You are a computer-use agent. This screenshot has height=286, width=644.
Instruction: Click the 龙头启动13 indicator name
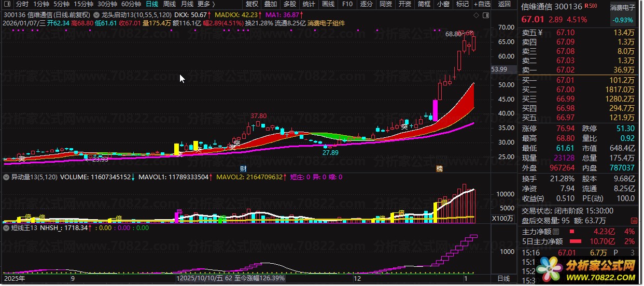click(x=136, y=16)
